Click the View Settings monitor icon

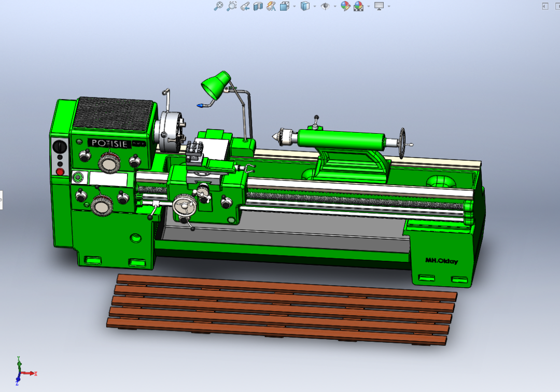click(379, 6)
